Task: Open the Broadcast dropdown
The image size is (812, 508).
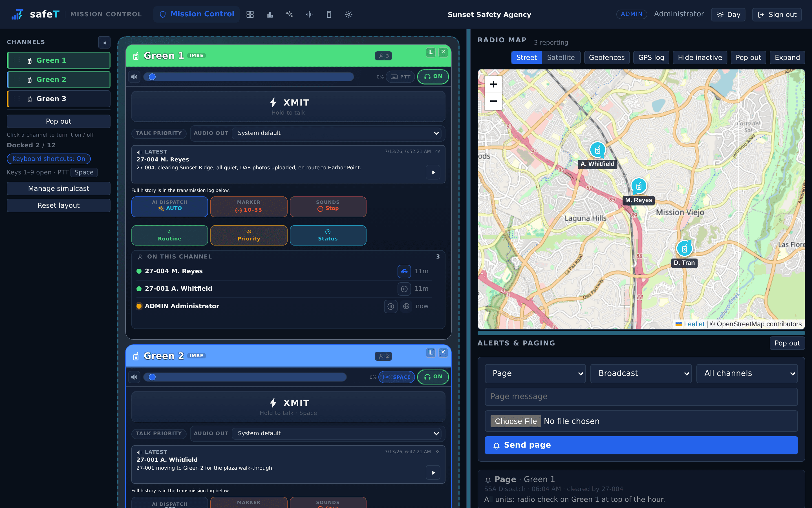Action: [x=641, y=374]
